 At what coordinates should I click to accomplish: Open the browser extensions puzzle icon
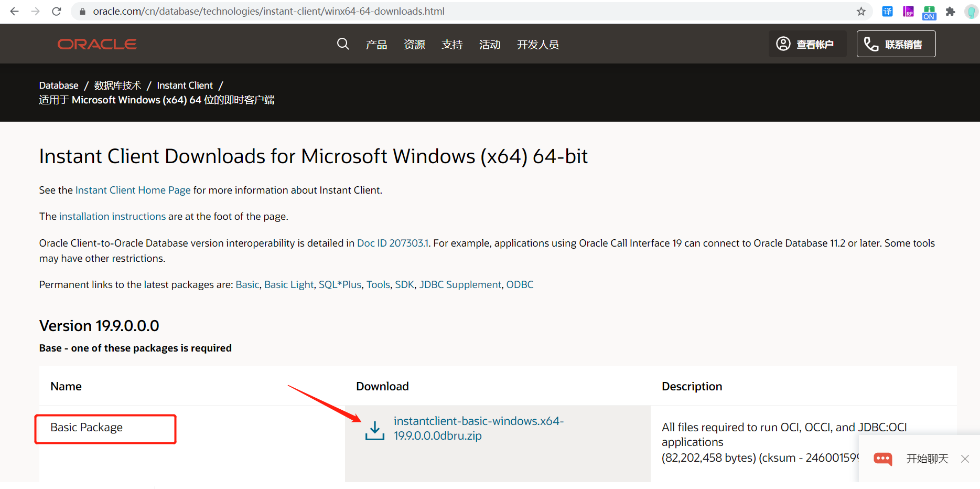pos(950,11)
